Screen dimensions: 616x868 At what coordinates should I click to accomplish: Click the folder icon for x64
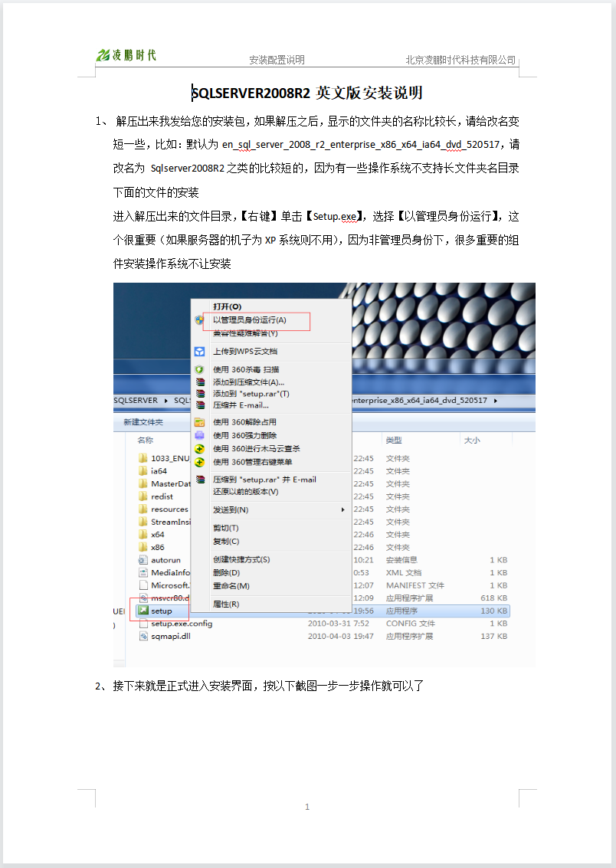(143, 534)
